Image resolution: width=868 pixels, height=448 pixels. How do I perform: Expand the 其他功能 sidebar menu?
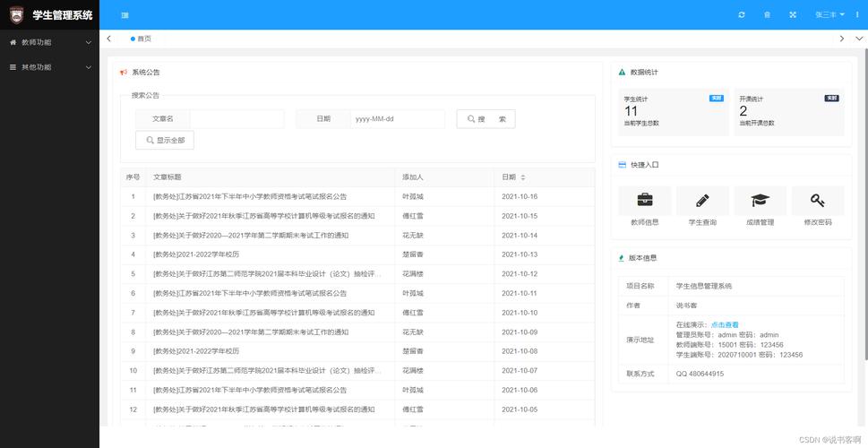50,67
